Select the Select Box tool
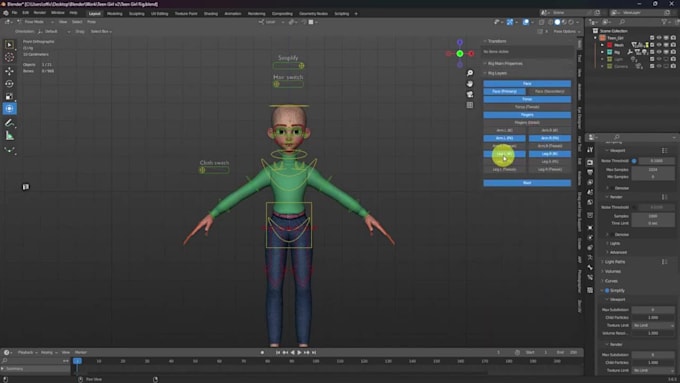This screenshot has height=383, width=680. pos(10,44)
